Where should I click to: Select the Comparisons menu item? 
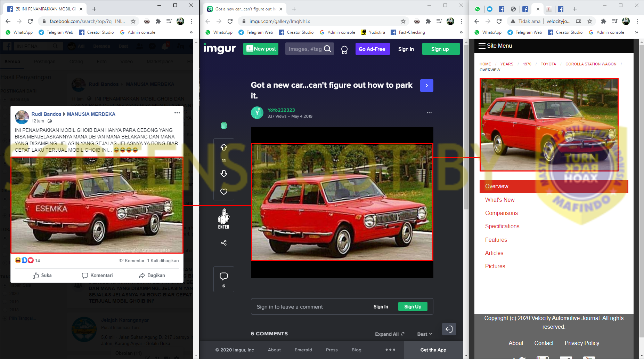tap(502, 213)
